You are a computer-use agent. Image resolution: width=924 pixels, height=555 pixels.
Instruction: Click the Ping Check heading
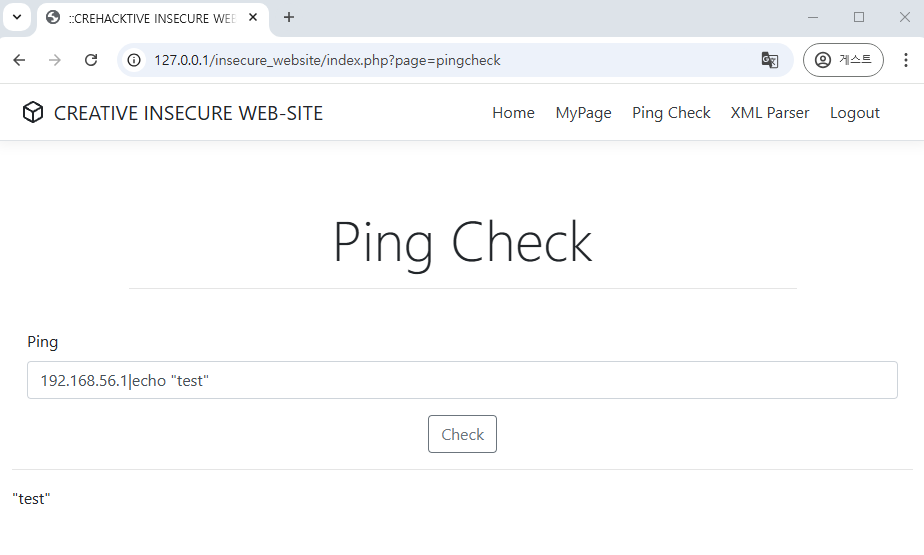(x=462, y=243)
